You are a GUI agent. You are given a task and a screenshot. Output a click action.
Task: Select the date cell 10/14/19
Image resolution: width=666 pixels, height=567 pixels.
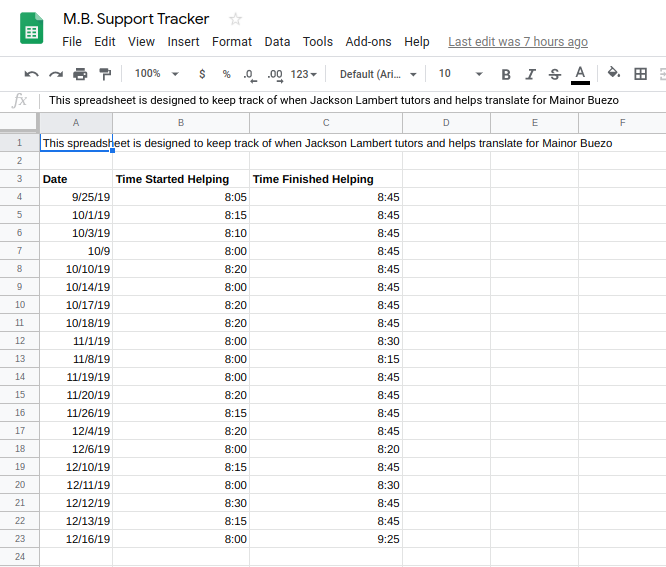point(76,287)
